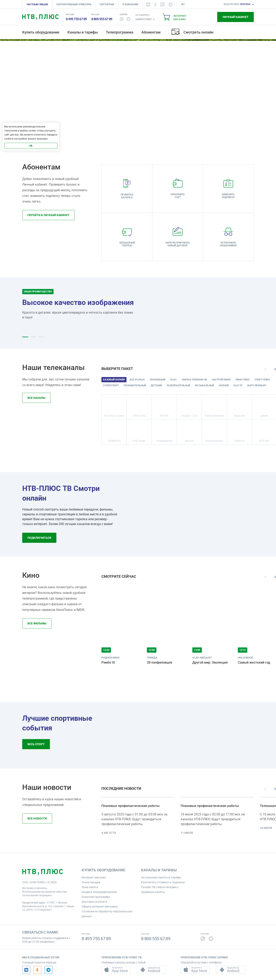The width and height of the screenshot is (276, 980).
Task: Open Telegram chat icon under header ОНЛАЙН label
Action: click(x=129, y=19)
